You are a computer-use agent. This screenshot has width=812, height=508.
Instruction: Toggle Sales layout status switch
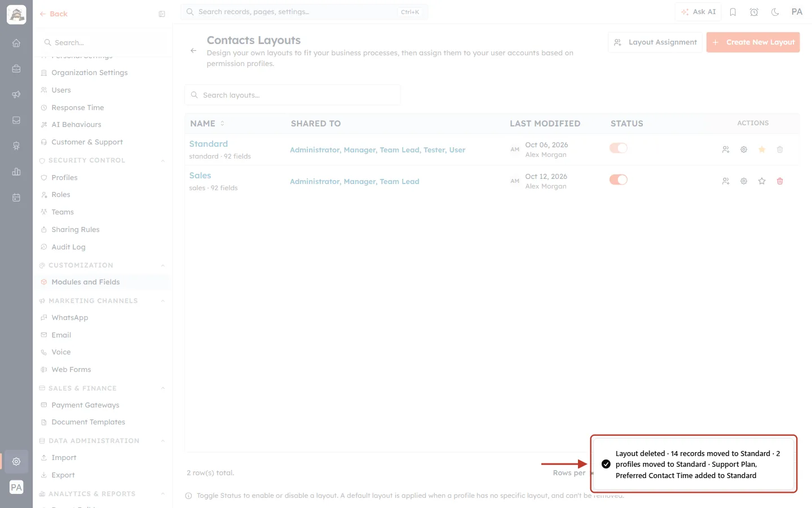(619, 179)
